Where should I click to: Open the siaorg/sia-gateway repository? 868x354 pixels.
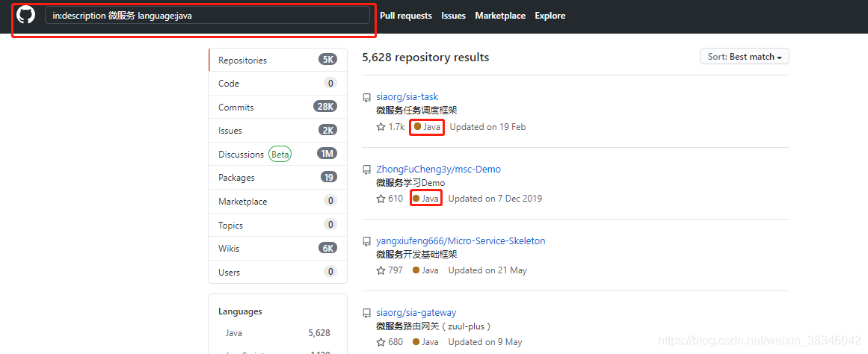(416, 312)
